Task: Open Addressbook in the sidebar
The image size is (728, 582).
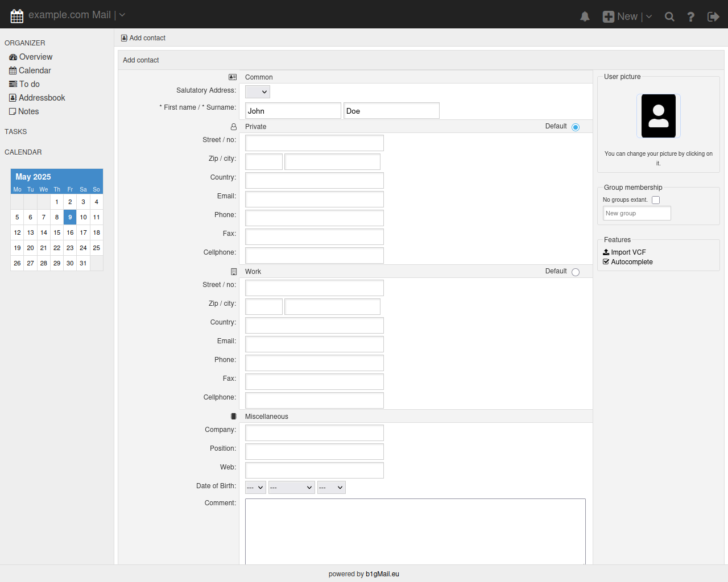Action: 42,98
